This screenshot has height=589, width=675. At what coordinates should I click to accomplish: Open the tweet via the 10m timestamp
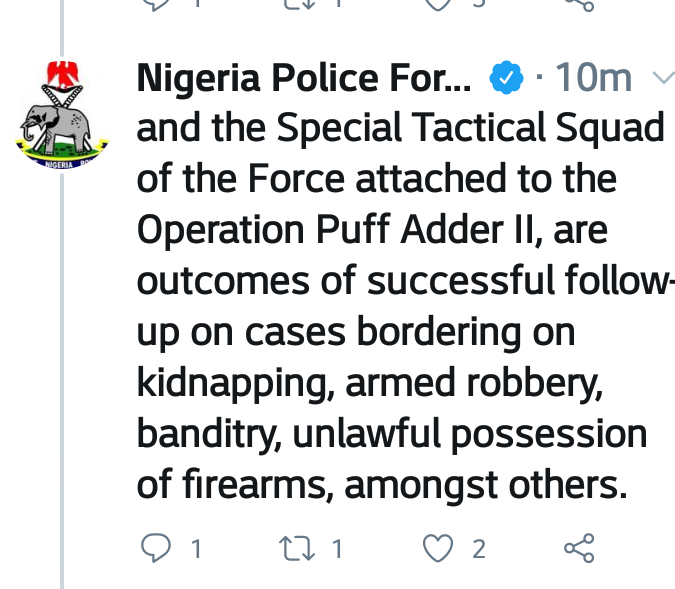click(x=593, y=78)
